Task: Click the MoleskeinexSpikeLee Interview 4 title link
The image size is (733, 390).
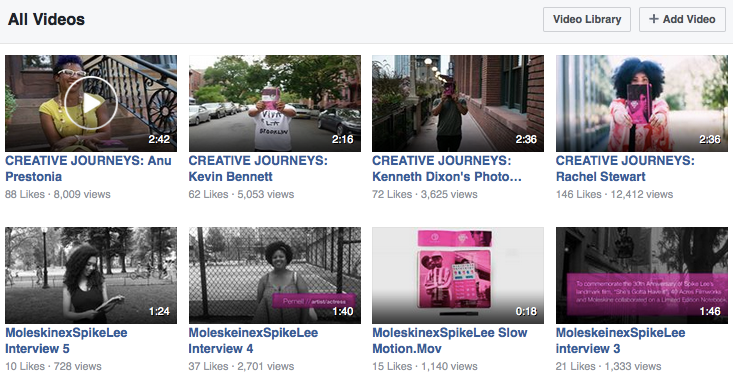Action: coord(253,340)
